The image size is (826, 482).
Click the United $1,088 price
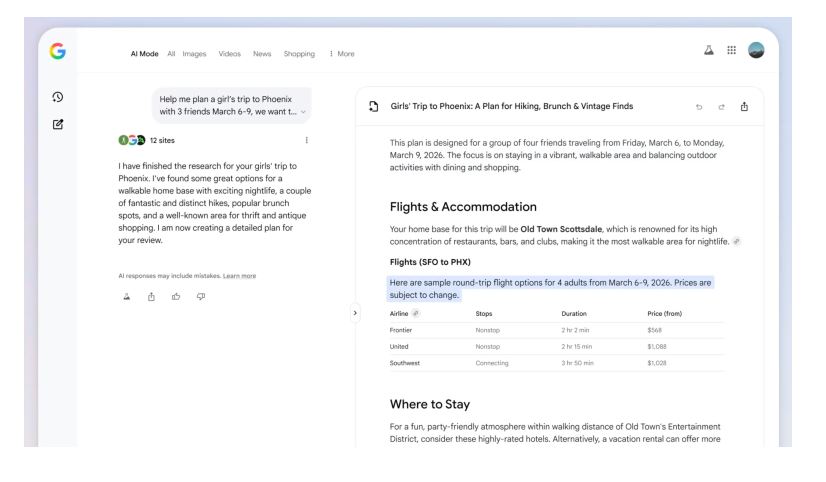(657, 347)
